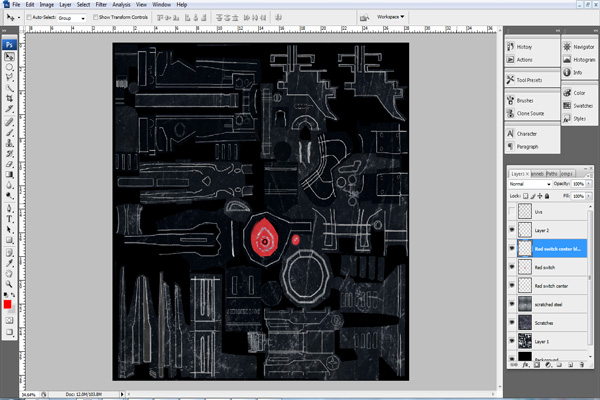The height and width of the screenshot is (400, 600).
Task: Select the Slice tool
Action: 9,109
